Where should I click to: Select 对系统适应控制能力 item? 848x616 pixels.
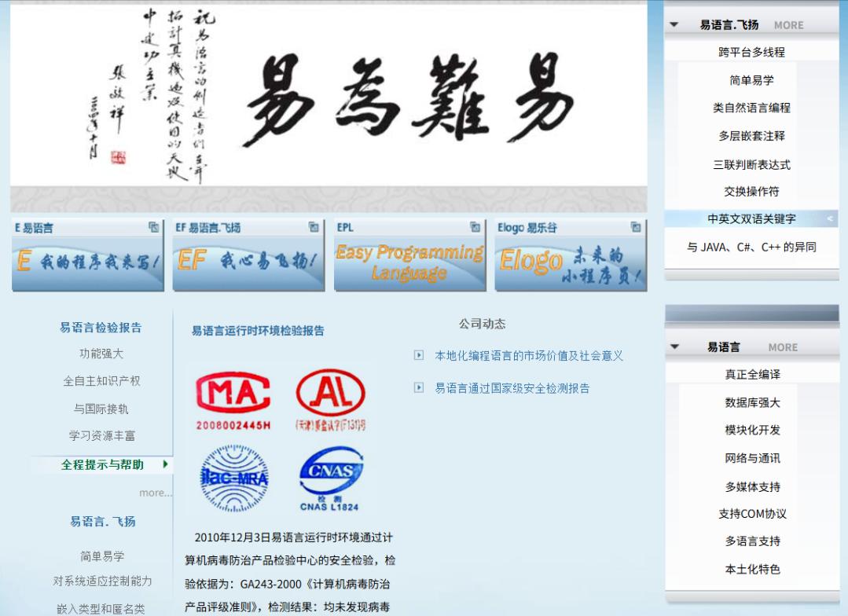102,581
